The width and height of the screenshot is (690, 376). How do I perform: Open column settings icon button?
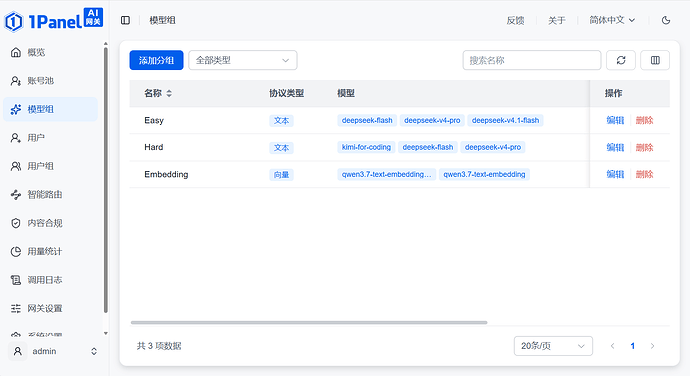pyautogui.click(x=655, y=60)
